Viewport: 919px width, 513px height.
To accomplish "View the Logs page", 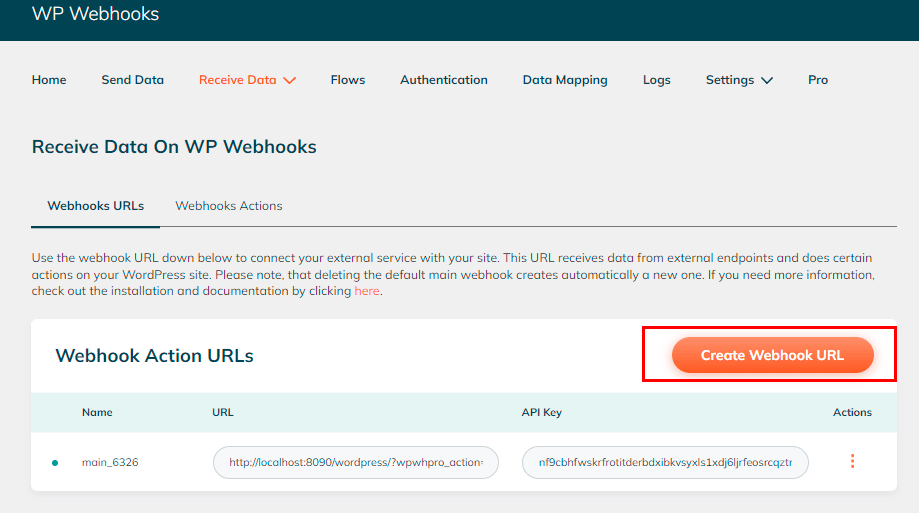I will point(656,80).
